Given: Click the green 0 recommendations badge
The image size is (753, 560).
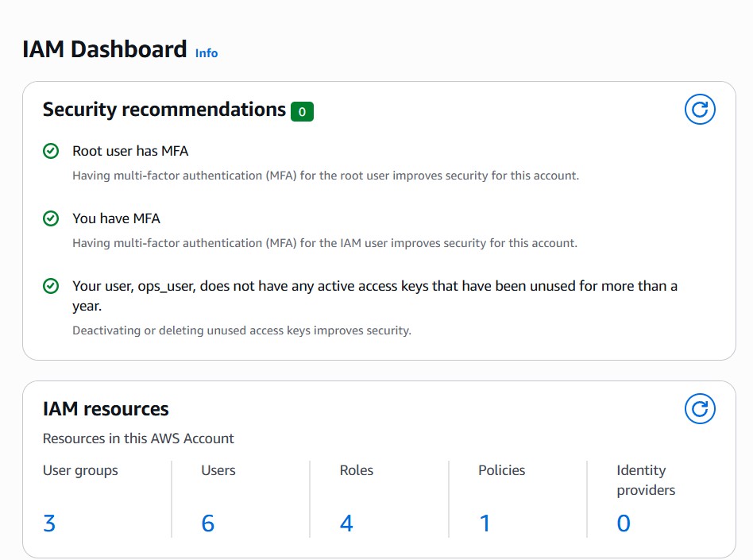Looking at the screenshot, I should pyautogui.click(x=302, y=111).
